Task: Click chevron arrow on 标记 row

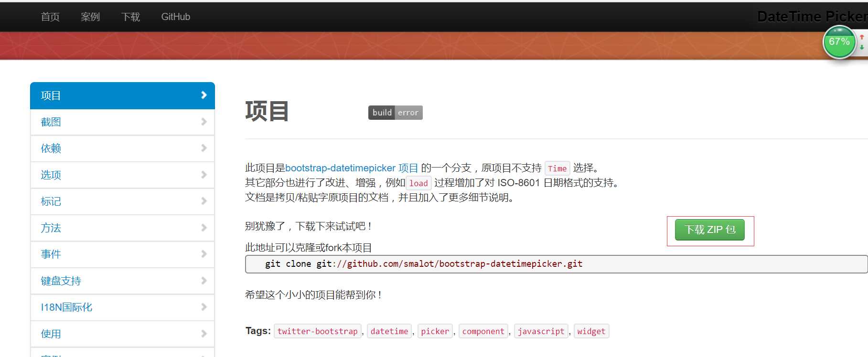Action: pos(204,201)
